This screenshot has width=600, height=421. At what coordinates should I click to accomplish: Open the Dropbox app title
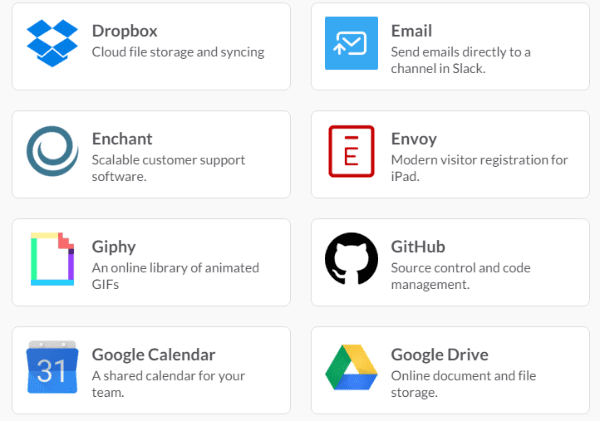(125, 31)
